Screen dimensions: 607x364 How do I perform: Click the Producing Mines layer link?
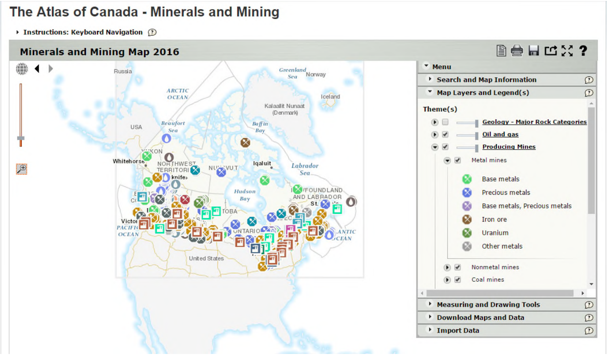(509, 147)
